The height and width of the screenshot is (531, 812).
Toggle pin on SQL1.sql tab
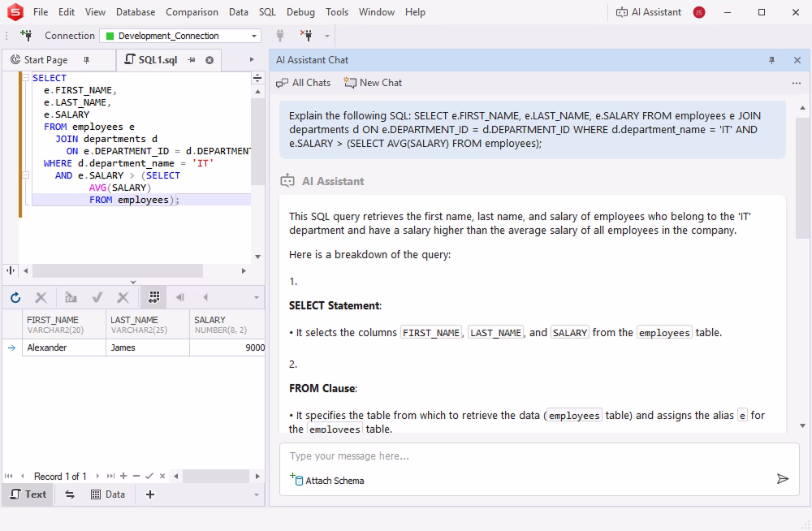pyautogui.click(x=192, y=60)
